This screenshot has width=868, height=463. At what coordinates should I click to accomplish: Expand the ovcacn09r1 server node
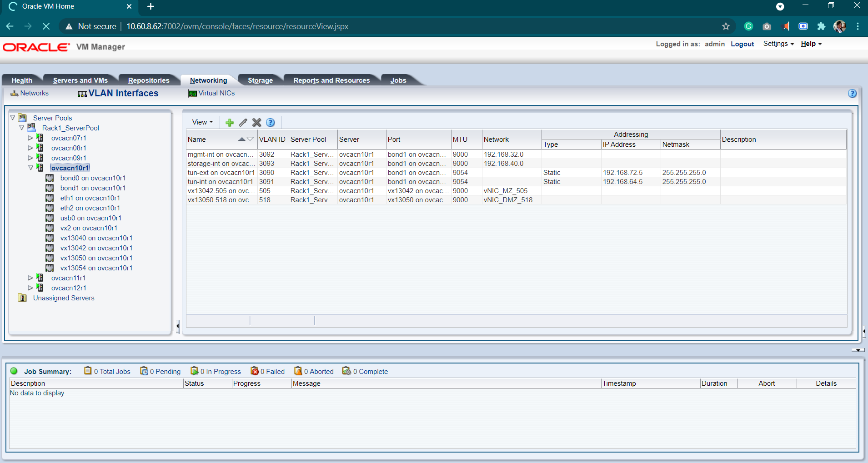[x=31, y=158]
